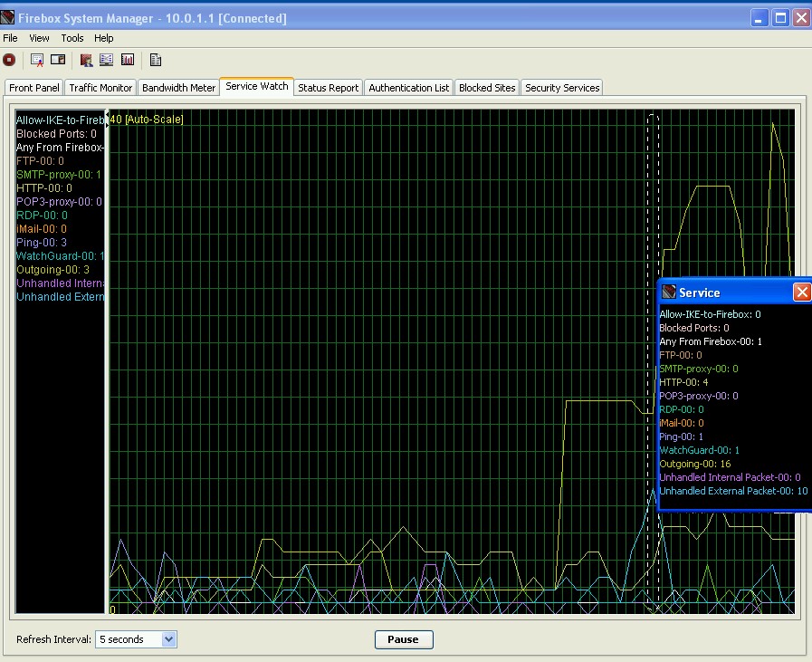
Task: Click the dashed time marker in graph
Action: coord(653,362)
